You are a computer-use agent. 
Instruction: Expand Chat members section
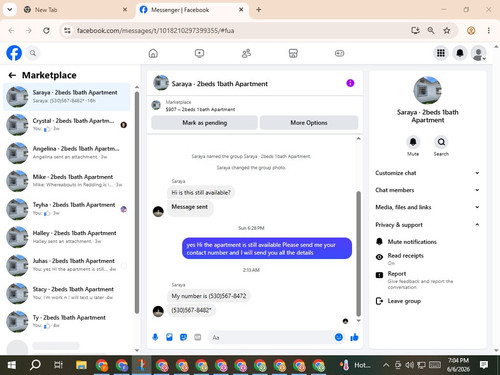click(x=427, y=190)
